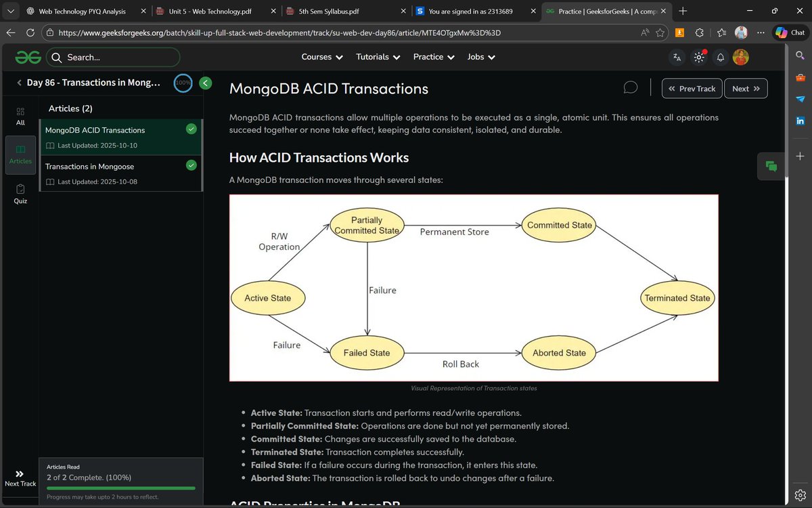Click the GeeksforGeeks logo
Image resolution: width=812 pixels, height=508 pixels.
28,58
